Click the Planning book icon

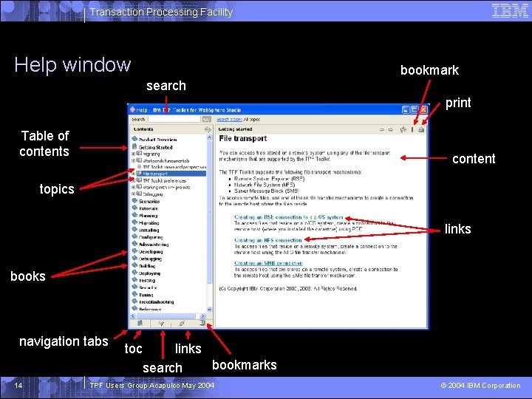pyautogui.click(x=134, y=215)
